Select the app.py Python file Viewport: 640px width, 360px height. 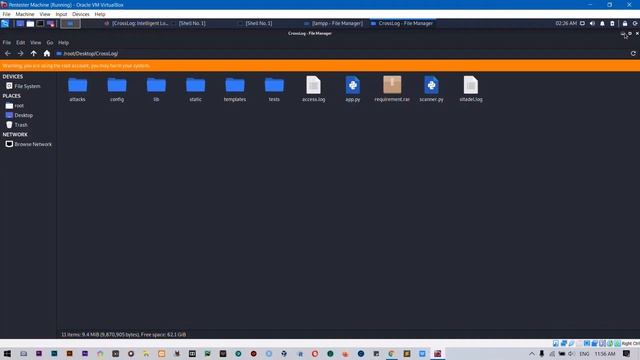tap(353, 89)
